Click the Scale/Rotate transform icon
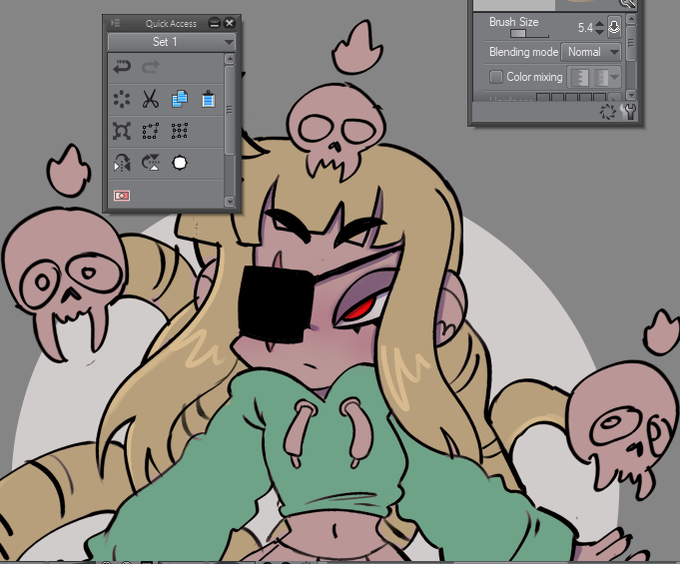 [x=122, y=131]
